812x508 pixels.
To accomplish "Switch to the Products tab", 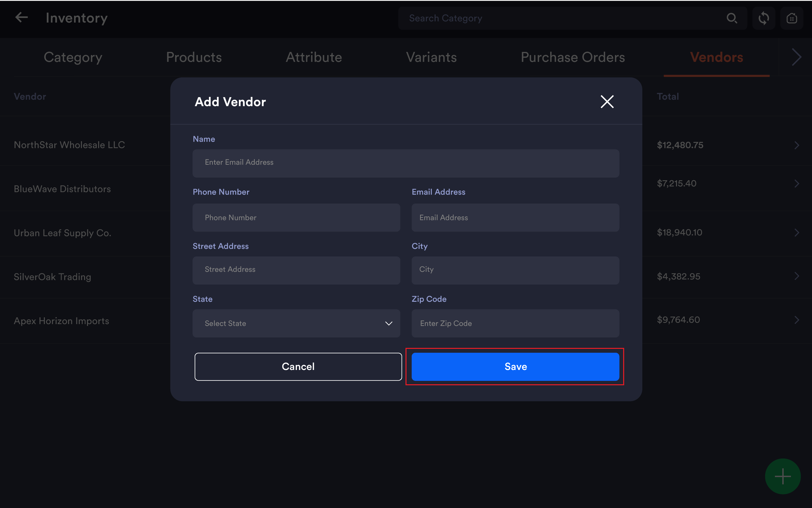I will 194,57.
